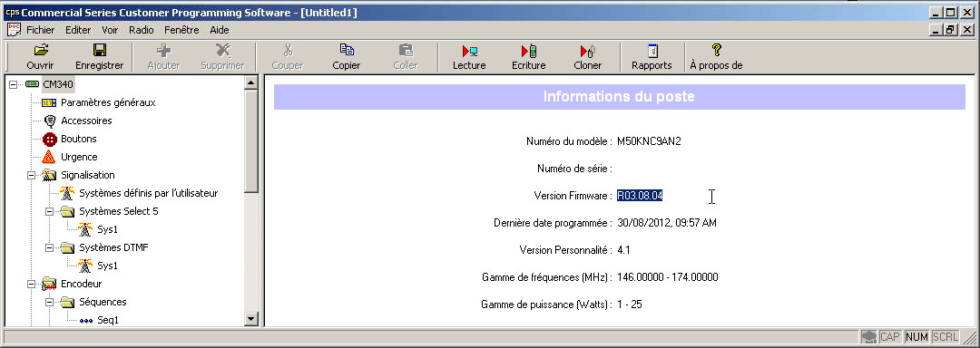Click model number M50KNC9AN2
This screenshot has height=348, width=980.
(x=649, y=141)
